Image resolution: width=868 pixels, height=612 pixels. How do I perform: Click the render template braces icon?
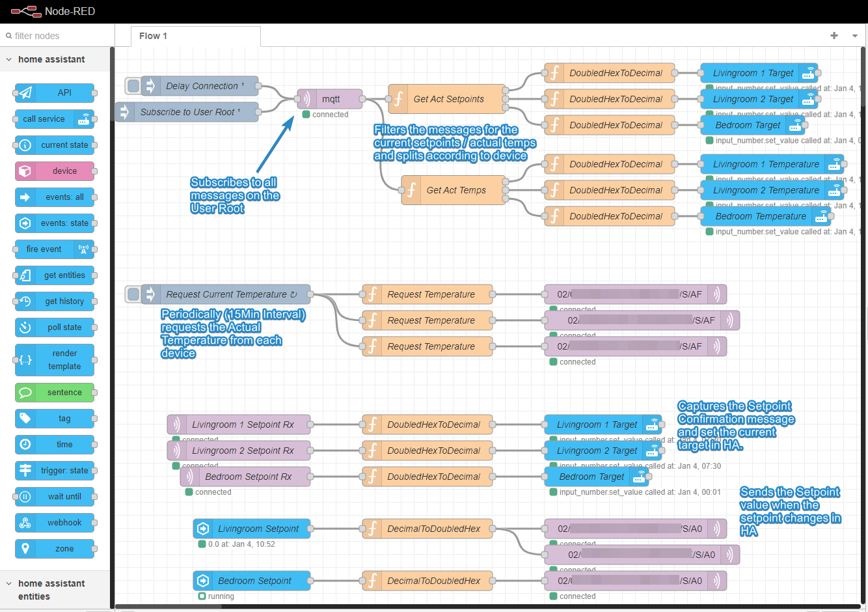point(25,360)
